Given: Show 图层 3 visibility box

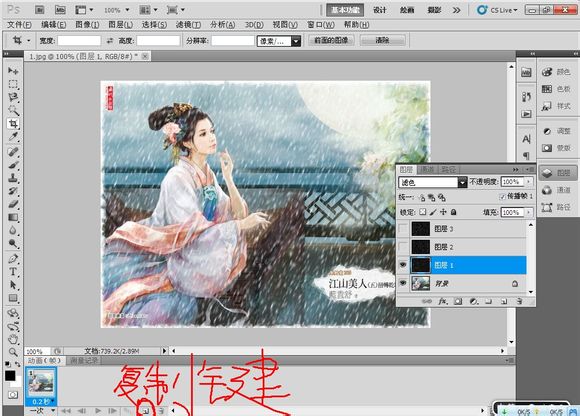Looking at the screenshot, I should click(403, 229).
